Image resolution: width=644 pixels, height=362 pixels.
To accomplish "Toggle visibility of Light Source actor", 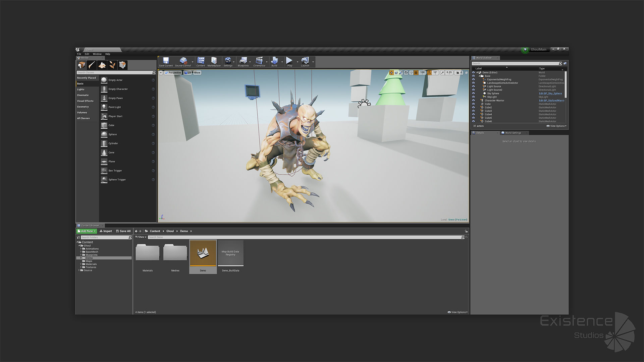I will pos(473,86).
